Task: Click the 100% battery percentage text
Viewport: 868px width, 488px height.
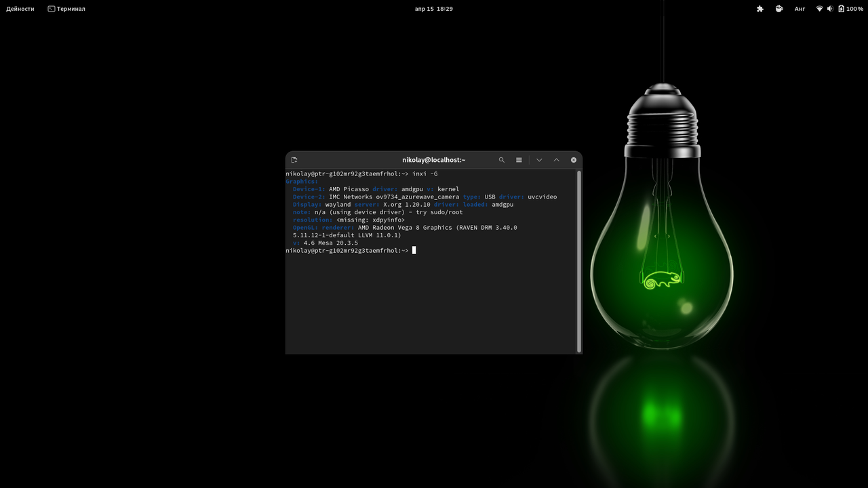Action: coord(855,9)
